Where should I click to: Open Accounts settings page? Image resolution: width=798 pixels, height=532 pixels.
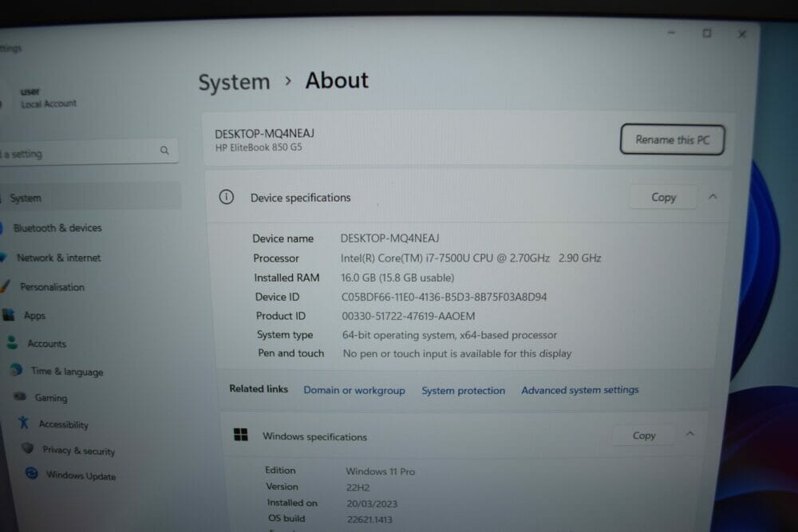[x=47, y=343]
